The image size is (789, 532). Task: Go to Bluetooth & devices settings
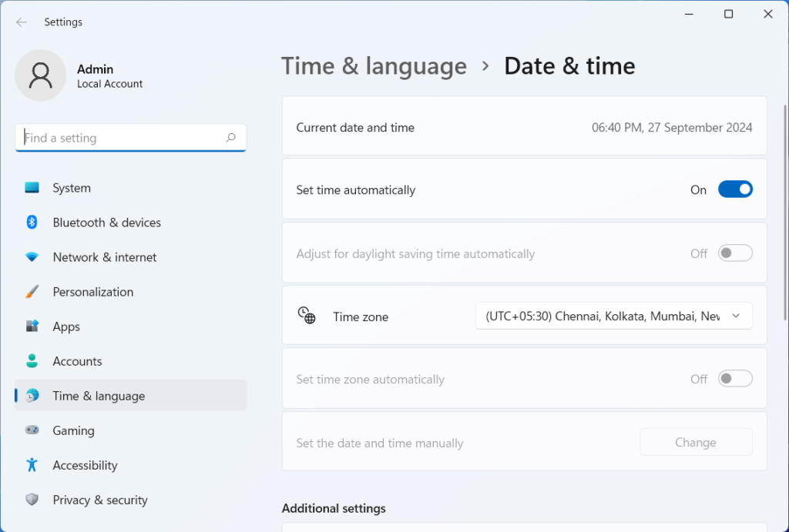click(x=131, y=223)
